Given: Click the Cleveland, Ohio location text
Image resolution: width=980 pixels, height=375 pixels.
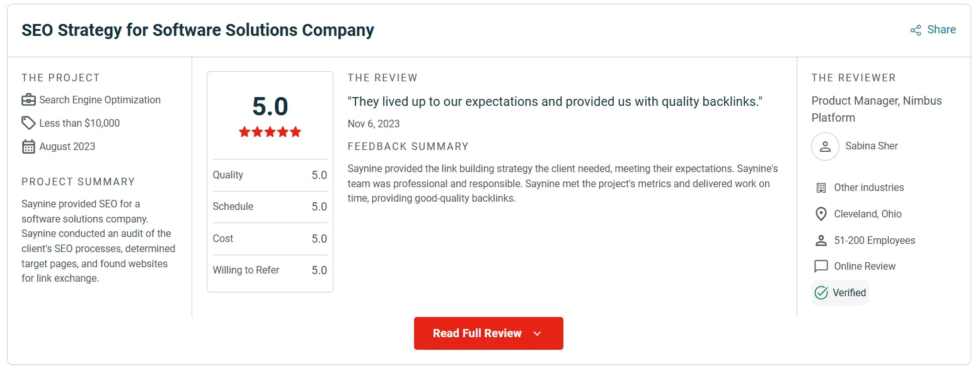Looking at the screenshot, I should (868, 214).
